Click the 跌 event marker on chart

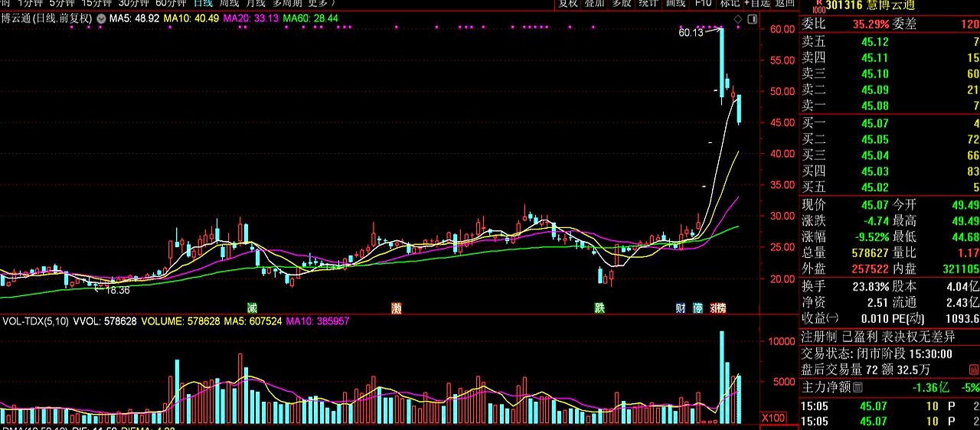pyautogui.click(x=599, y=308)
